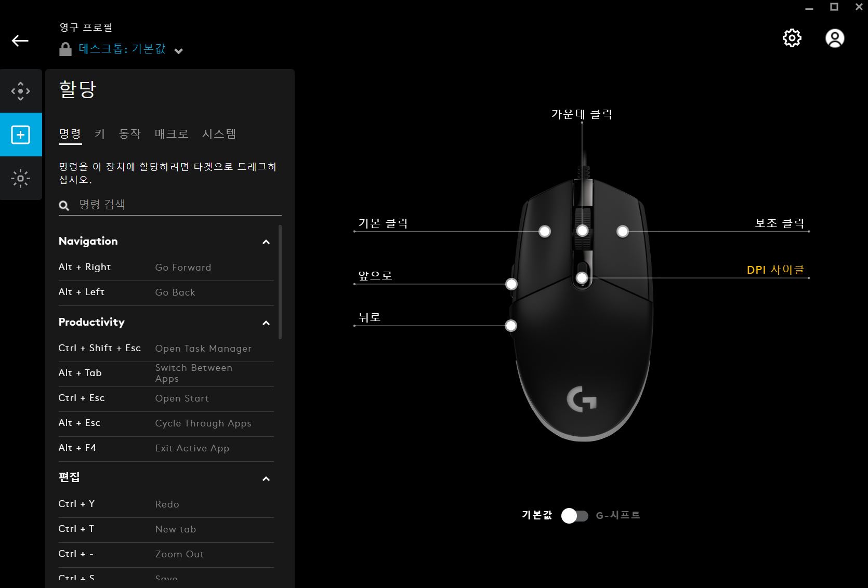Minimize the G HUB window
The image size is (868, 588).
pyautogui.click(x=809, y=8)
